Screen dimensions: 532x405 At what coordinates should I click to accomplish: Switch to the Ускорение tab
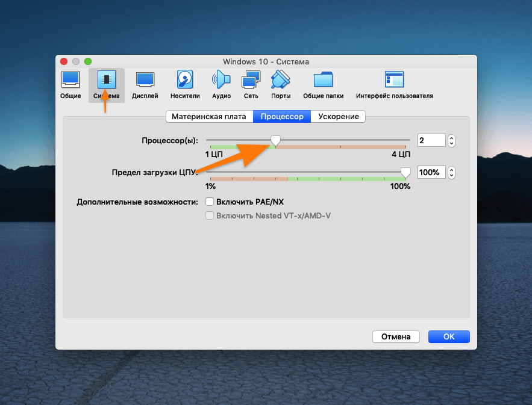(x=338, y=117)
